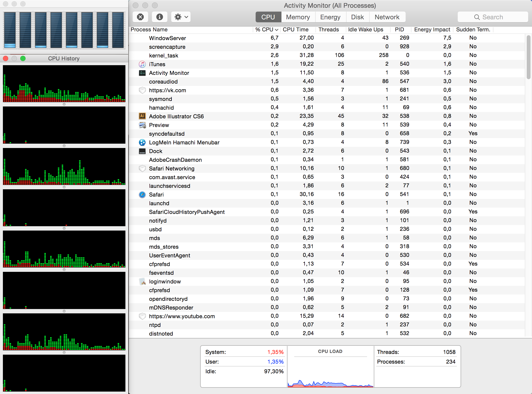Screen dimensions: 532x394
Task: Click the System percentage value 1,35%
Action: pos(275,352)
